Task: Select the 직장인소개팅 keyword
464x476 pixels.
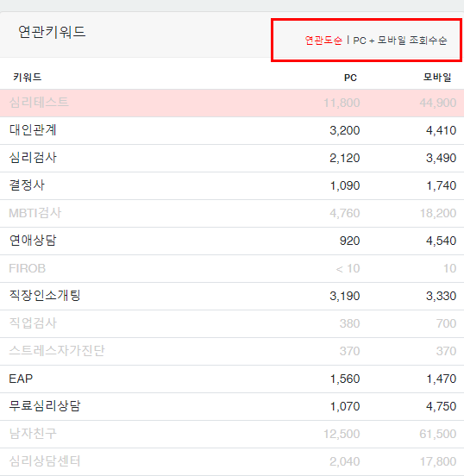Action: 45,296
